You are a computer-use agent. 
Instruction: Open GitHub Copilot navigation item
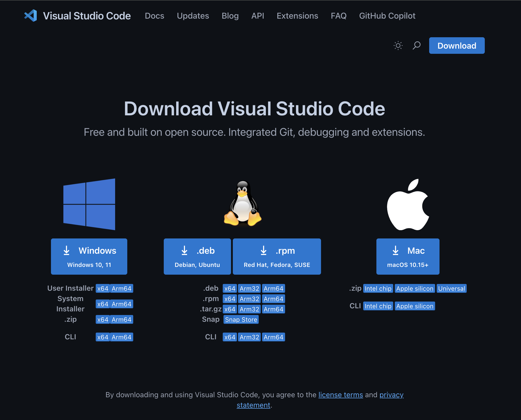[387, 16]
